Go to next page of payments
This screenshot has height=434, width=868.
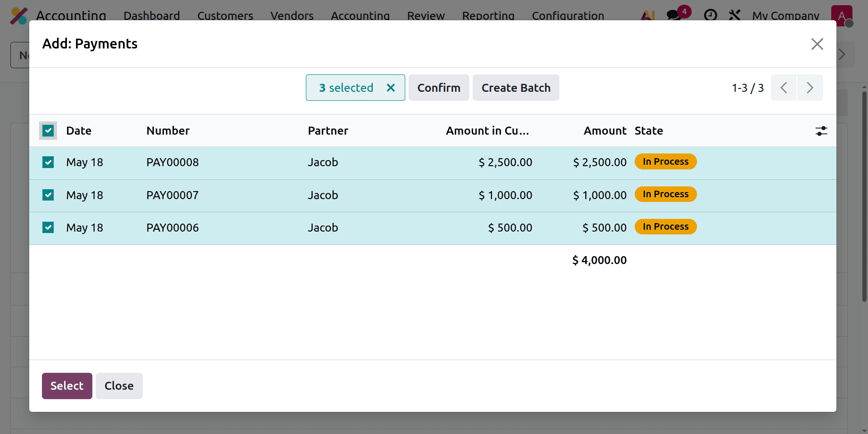pyautogui.click(x=810, y=88)
